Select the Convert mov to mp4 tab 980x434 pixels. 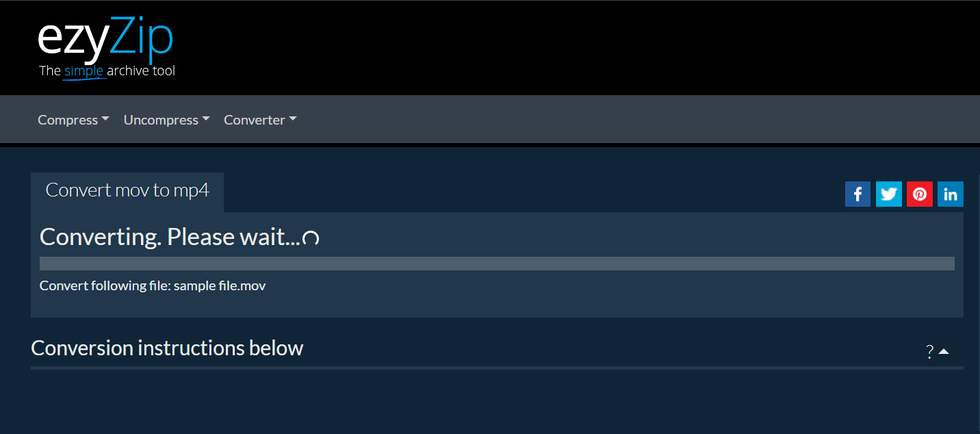tap(127, 190)
